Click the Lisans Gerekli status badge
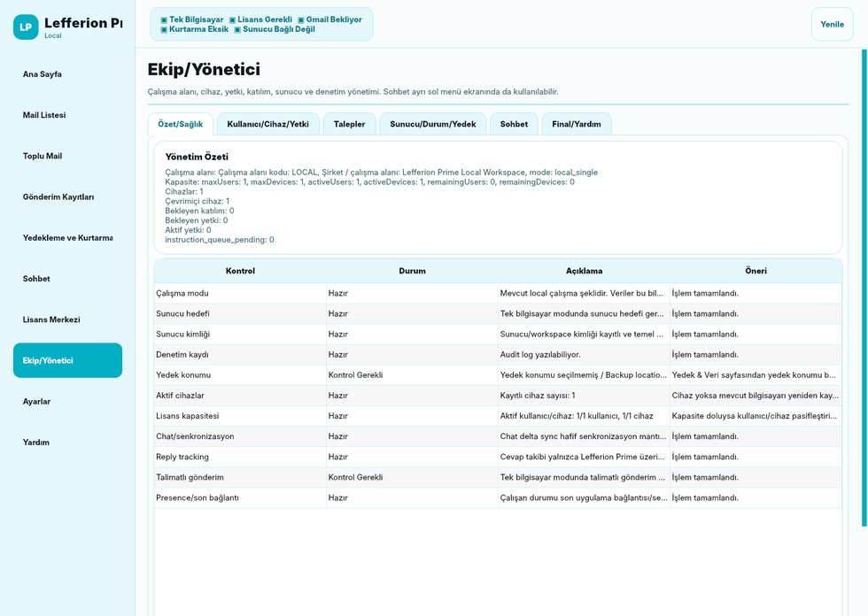This screenshot has height=616, width=868. 260,19
